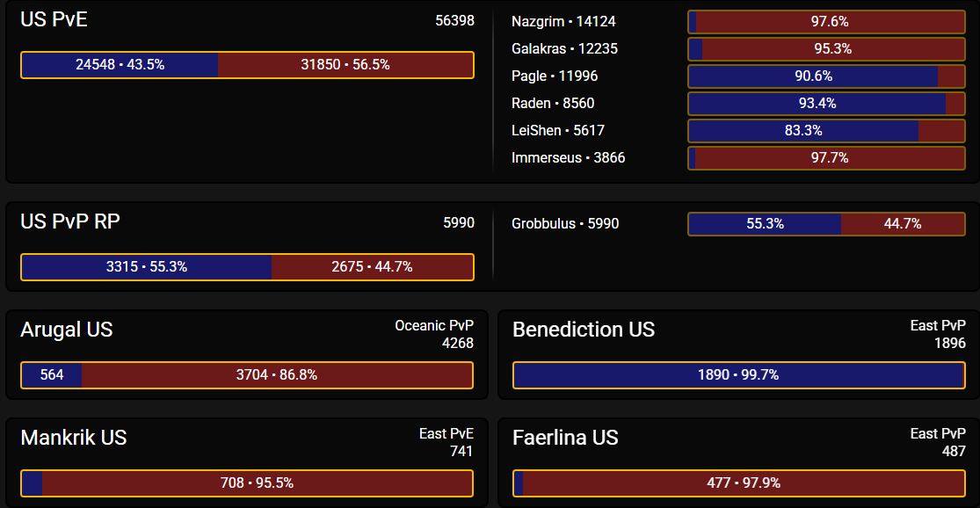Click Nazgrim's 97.6% faction bar

pyautogui.click(x=826, y=21)
